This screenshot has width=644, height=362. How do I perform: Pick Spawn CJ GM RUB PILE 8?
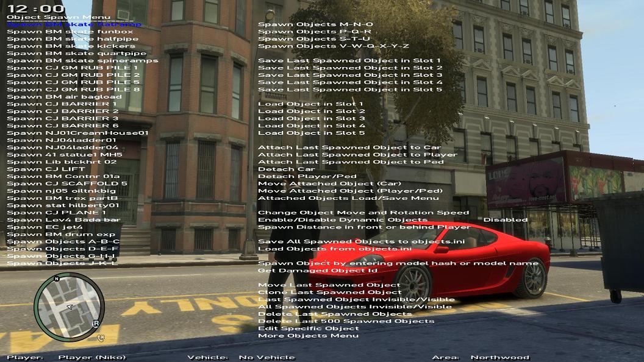[x=73, y=90]
